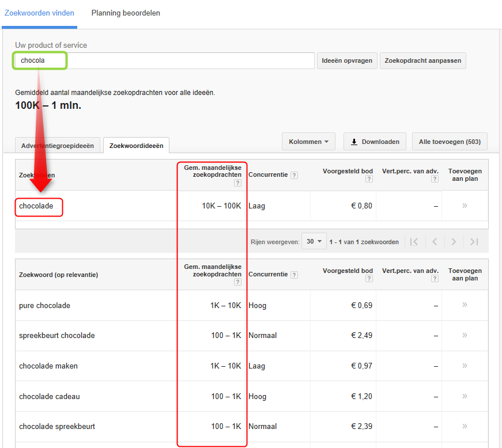Viewport: 502px width, 448px height.
Task: Go to first page icon
Action: (414, 242)
